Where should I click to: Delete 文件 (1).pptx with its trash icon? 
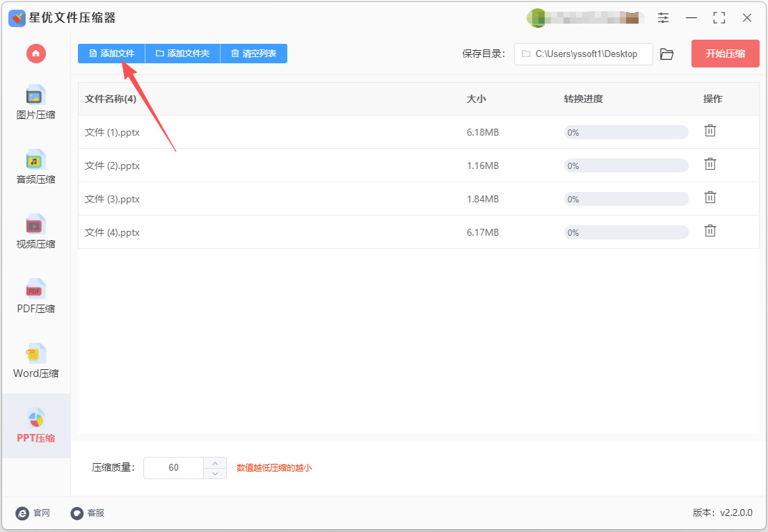click(x=710, y=131)
